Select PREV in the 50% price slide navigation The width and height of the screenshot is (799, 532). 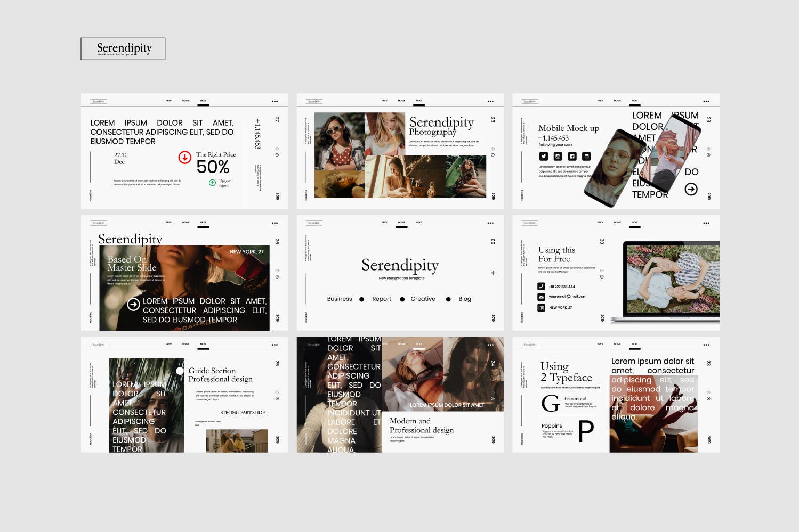[x=168, y=101]
